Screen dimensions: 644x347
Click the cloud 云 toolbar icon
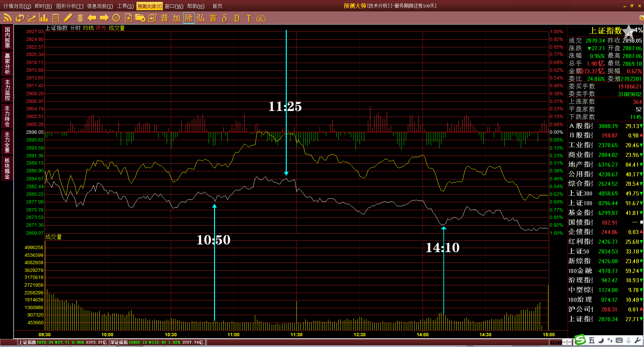coord(261,18)
